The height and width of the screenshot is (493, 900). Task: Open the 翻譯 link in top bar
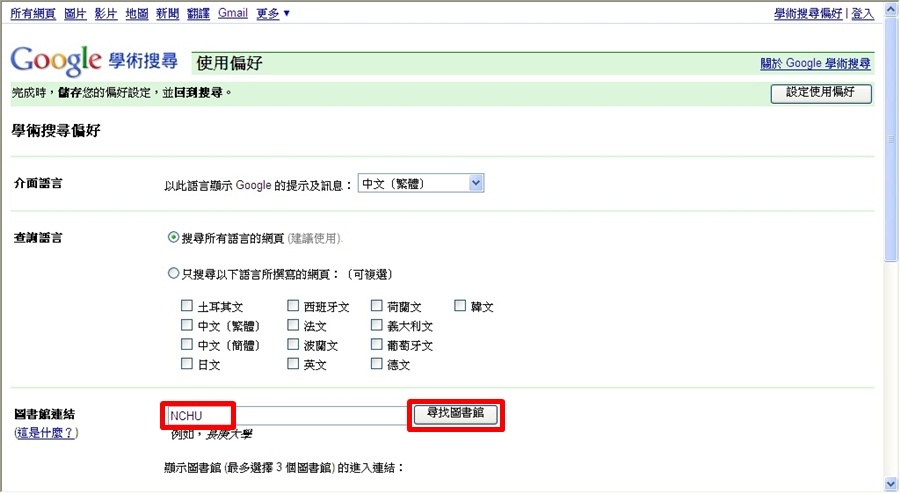pyautogui.click(x=199, y=13)
